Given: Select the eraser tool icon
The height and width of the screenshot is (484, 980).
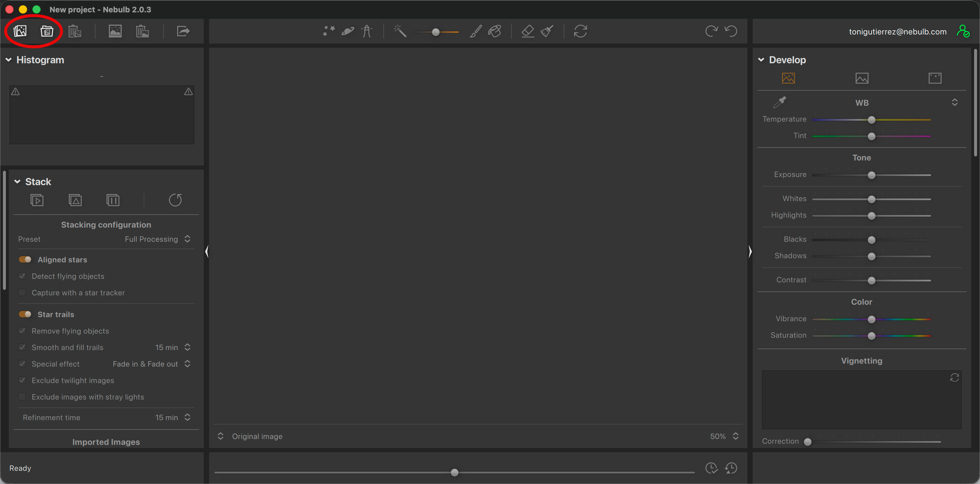Looking at the screenshot, I should click(528, 31).
